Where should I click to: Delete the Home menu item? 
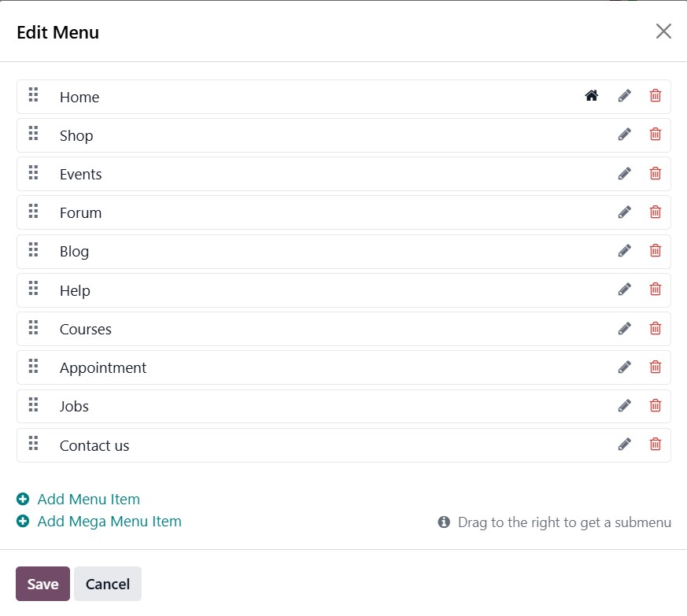coord(656,96)
